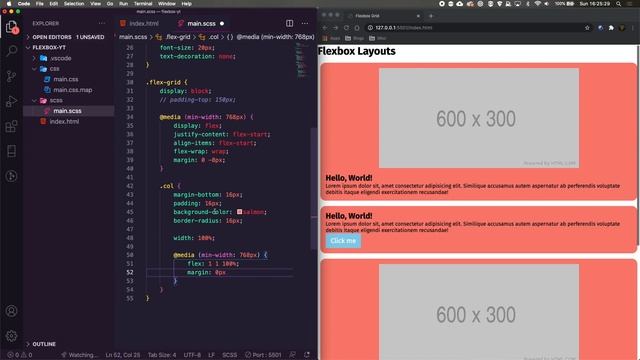Click browser back arrow button
Screen dimensions: 640x360
[x=325, y=28]
